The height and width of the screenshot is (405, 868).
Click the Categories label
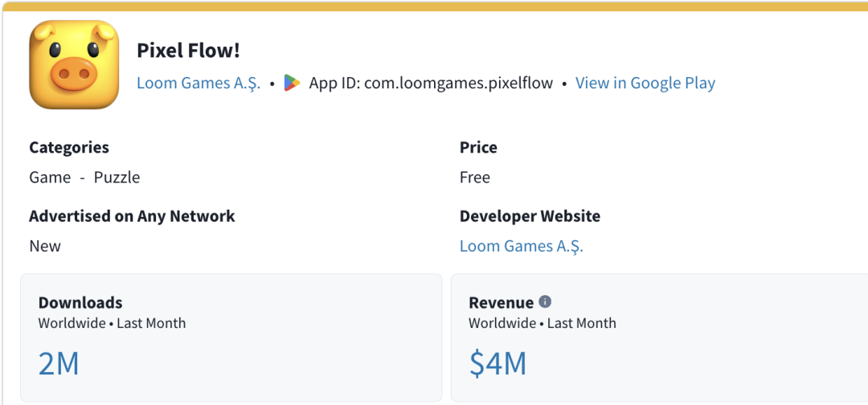point(69,148)
